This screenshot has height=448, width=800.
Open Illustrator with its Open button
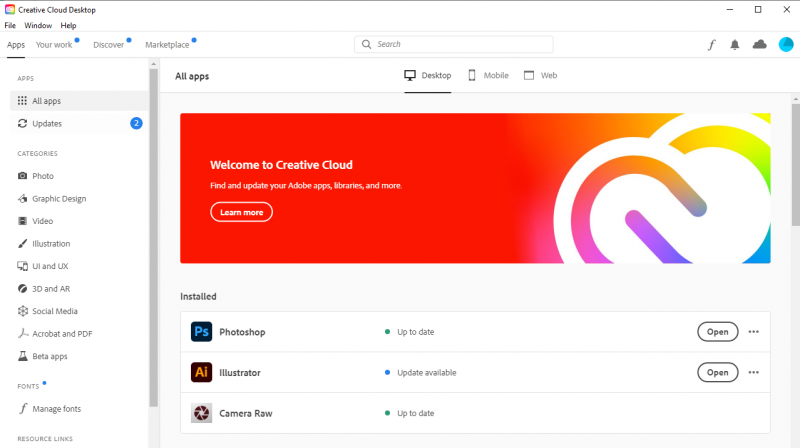pos(717,372)
